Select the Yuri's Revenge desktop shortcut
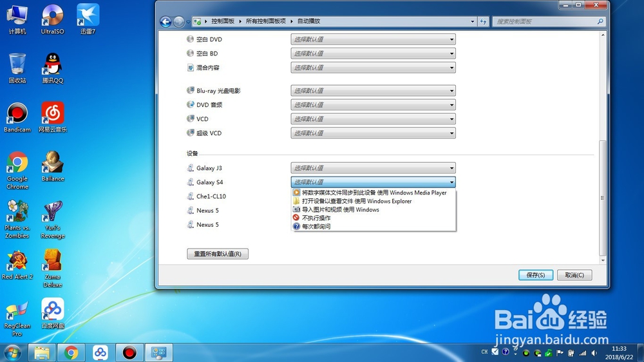 (53, 219)
